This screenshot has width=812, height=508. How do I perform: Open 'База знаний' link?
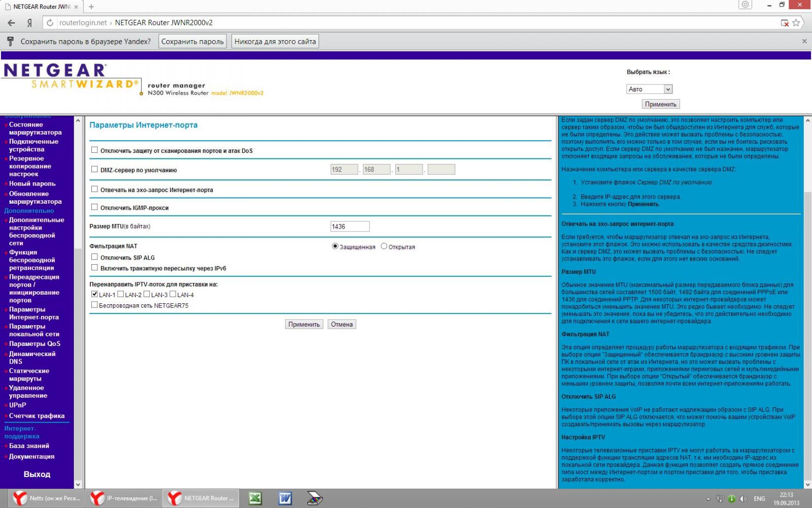pos(29,446)
